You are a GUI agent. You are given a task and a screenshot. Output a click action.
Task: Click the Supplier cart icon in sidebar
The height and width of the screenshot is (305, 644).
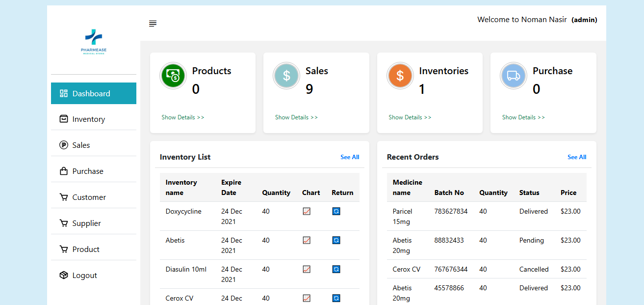[x=63, y=223]
